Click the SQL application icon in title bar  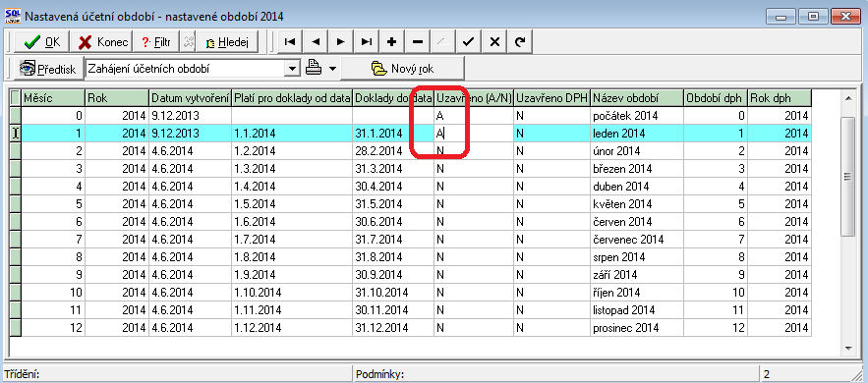(12, 16)
